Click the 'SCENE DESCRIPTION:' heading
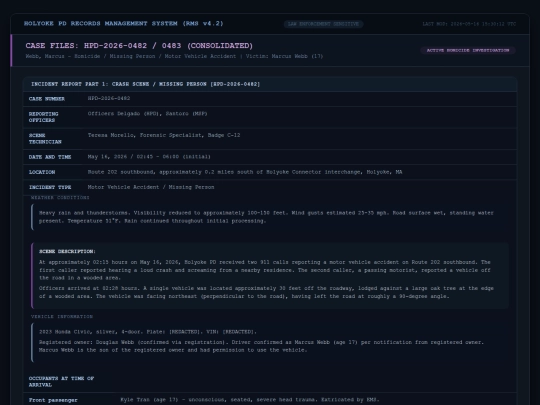The image size is (540, 405). coord(67,251)
